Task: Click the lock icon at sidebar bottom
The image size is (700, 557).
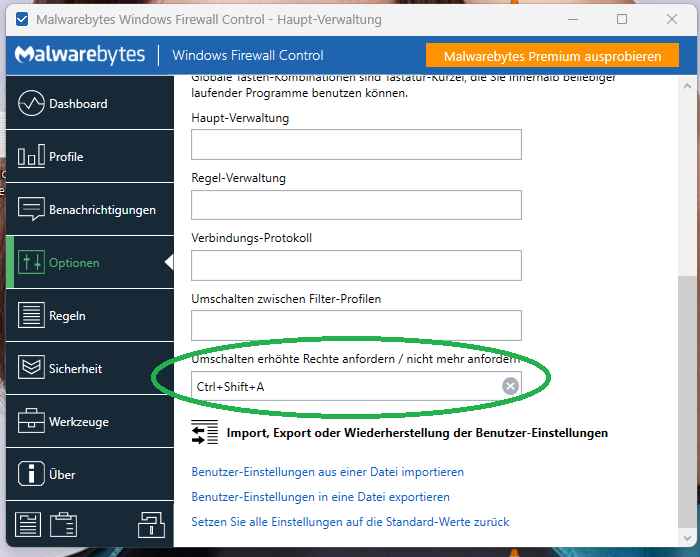Action: tap(151, 524)
